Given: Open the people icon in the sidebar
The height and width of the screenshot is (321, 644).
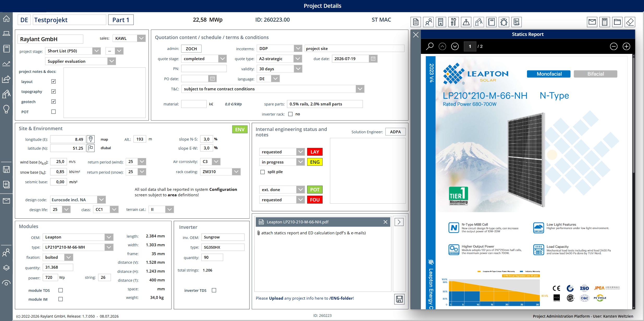Looking at the screenshot, I should point(6,253).
